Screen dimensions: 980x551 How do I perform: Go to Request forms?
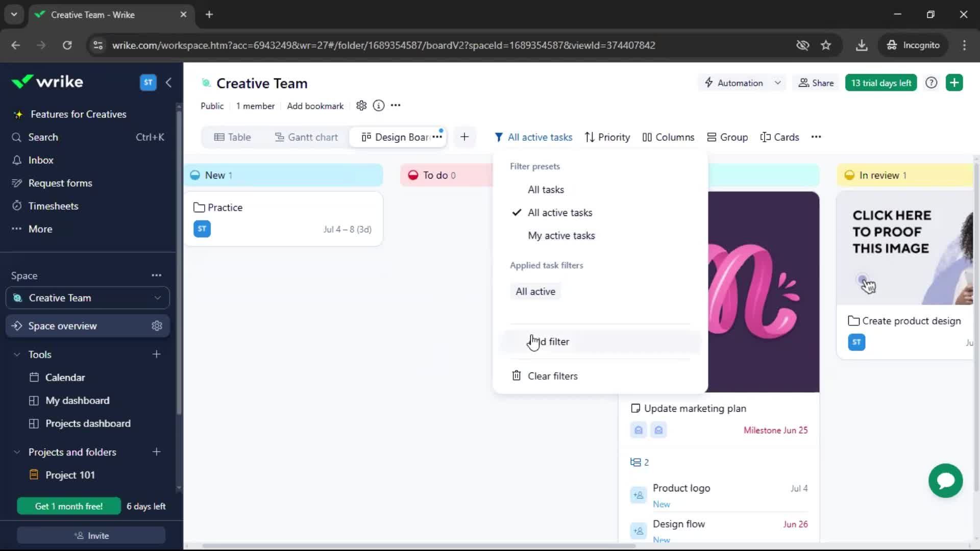60,183
